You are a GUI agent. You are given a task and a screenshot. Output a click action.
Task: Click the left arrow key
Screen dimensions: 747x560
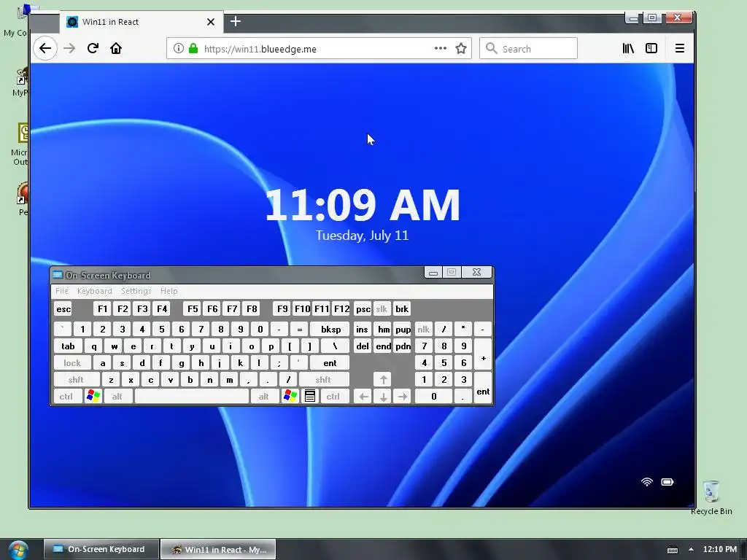pyautogui.click(x=363, y=397)
